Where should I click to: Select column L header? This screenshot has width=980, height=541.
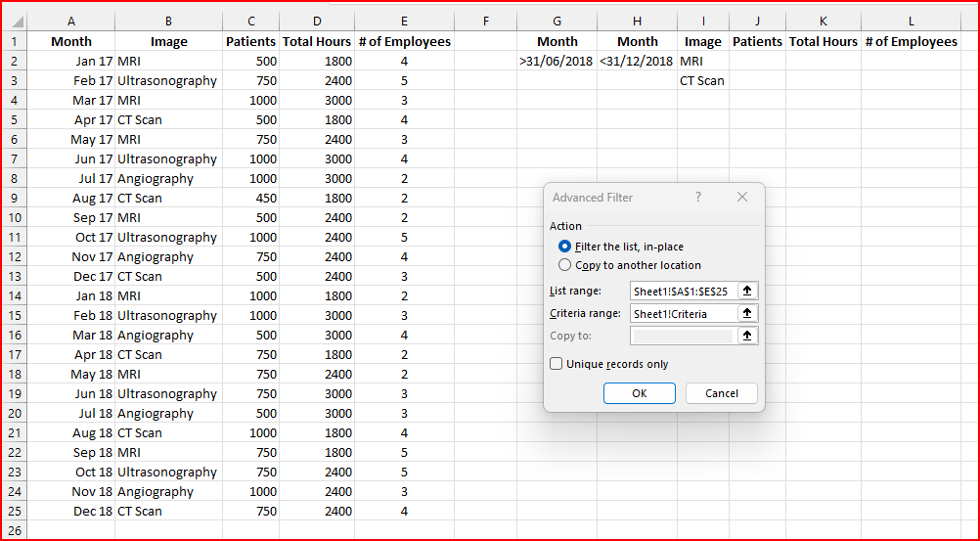(911, 22)
